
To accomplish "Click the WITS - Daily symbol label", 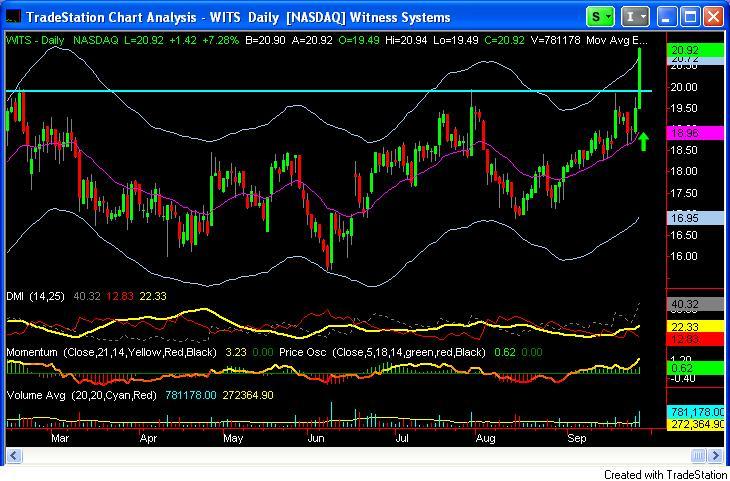I will point(35,40).
